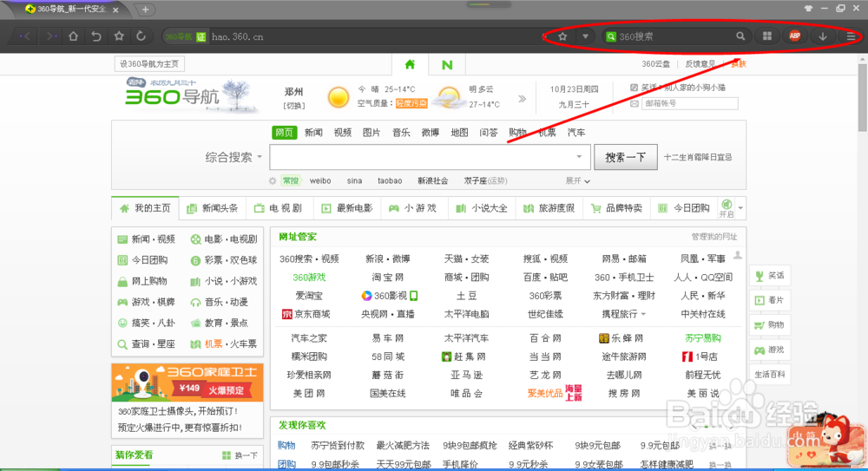Click the ABP adblock icon
Image resolution: width=868 pixels, height=471 pixels.
pyautogui.click(x=795, y=36)
